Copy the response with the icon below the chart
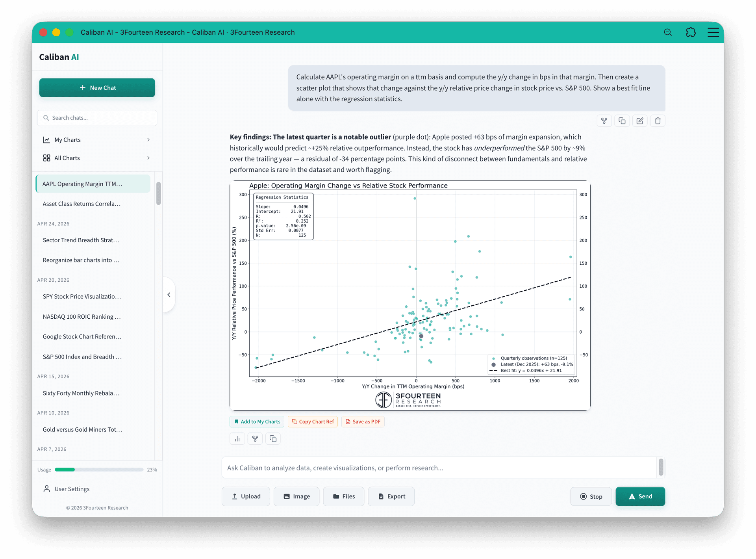This screenshot has height=559, width=756. 273,439
